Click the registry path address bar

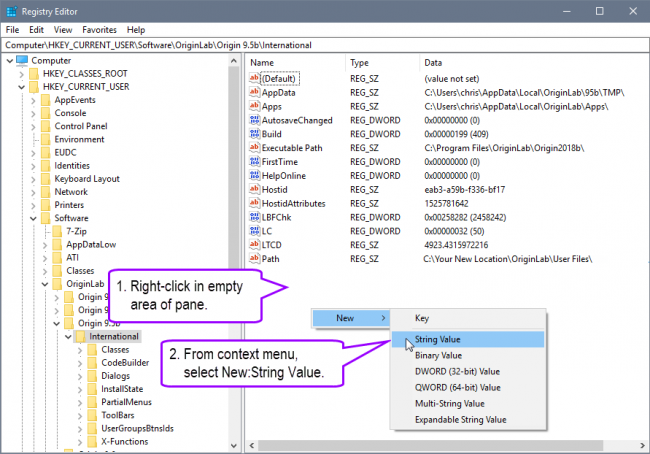tap(325, 45)
